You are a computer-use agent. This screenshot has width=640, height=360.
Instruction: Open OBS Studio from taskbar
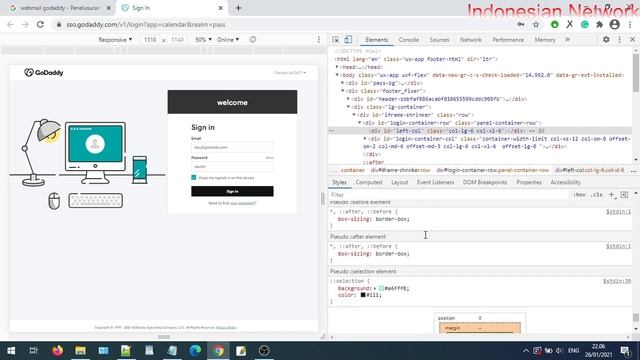[x=264, y=351]
